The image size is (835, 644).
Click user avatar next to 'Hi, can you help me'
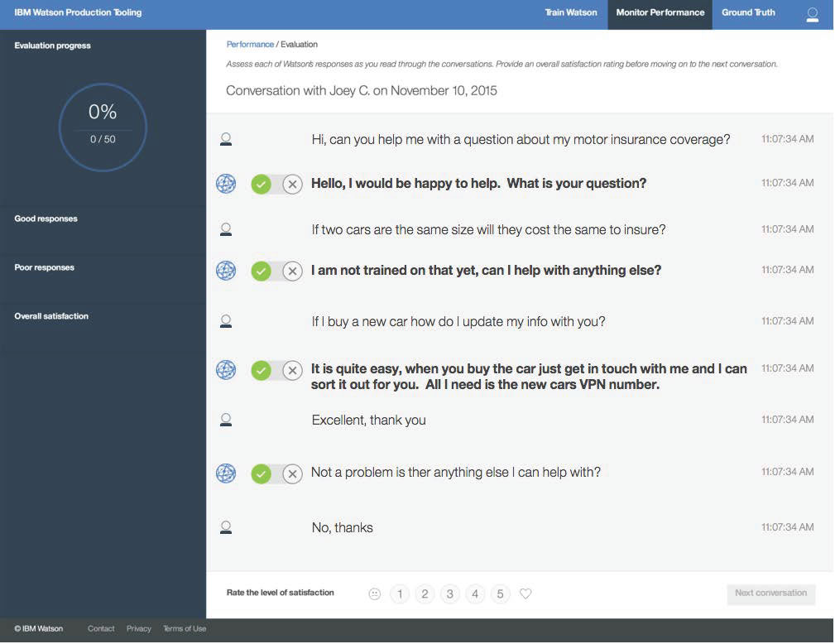click(x=226, y=140)
